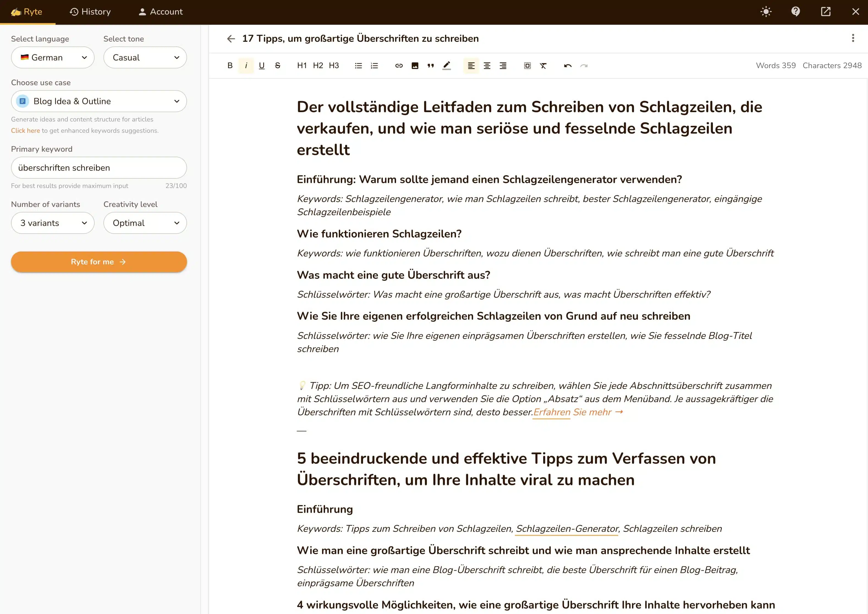Click the Primary keyword input field
The height and width of the screenshot is (614, 868).
coord(99,168)
